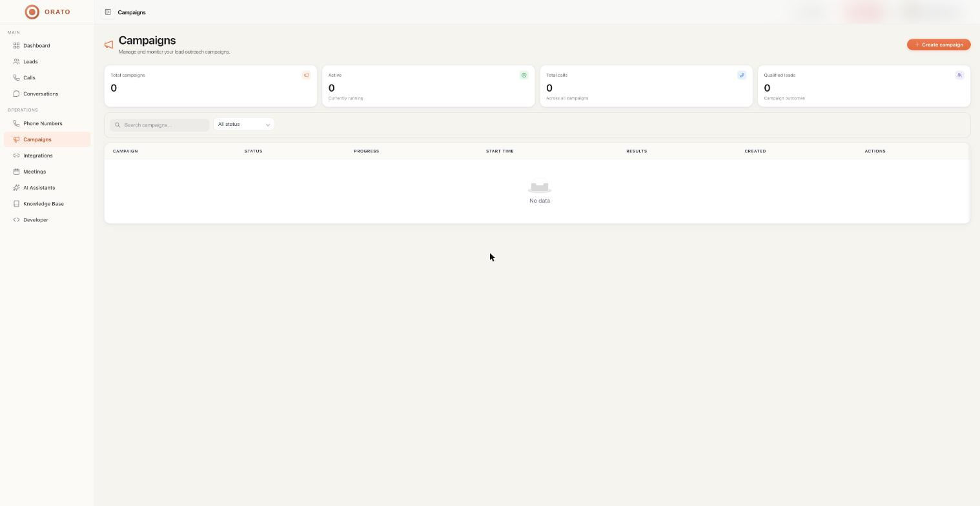Click the 'Currently running' text
This screenshot has width=980, height=506.
click(x=345, y=98)
